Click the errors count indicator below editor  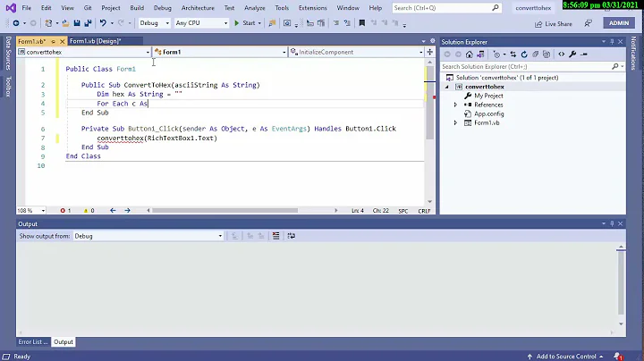(x=65, y=211)
